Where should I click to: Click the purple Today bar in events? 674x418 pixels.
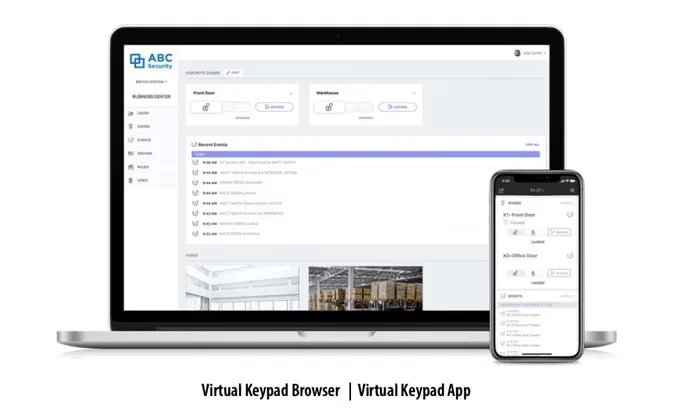click(x=366, y=154)
